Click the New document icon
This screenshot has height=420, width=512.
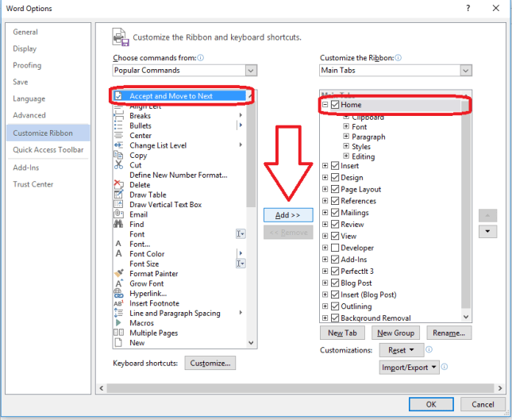118,343
